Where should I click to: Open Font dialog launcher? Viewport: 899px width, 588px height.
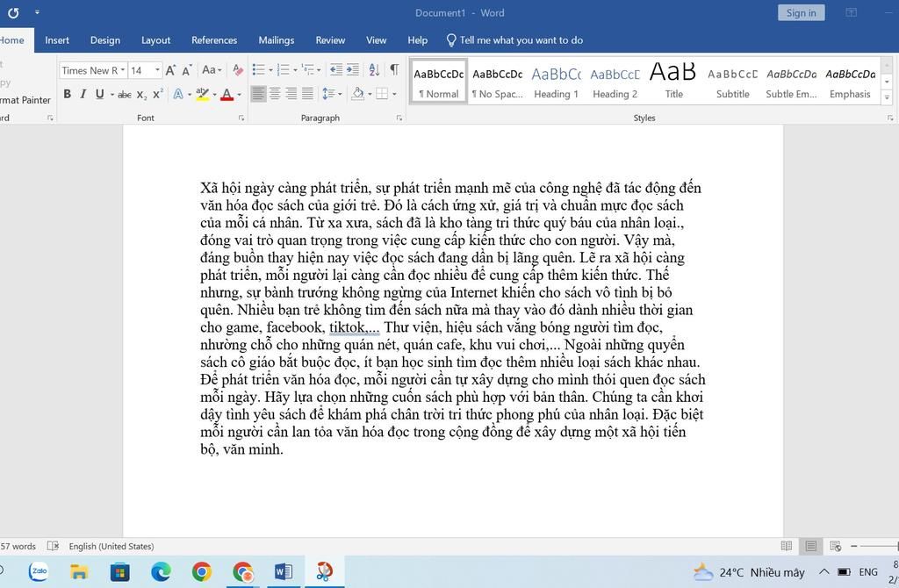pyautogui.click(x=241, y=118)
